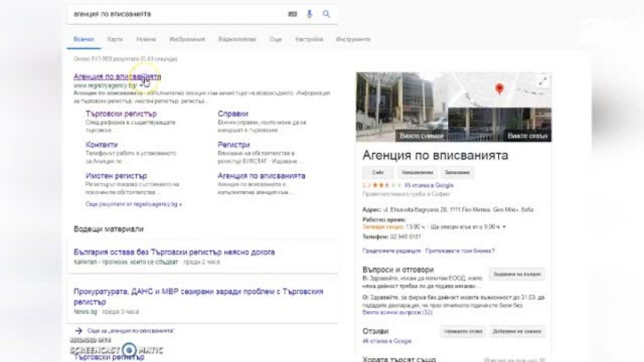Click 'Вижте снимки' overlay button
Viewport: 644px width, 362px height.
[422, 136]
